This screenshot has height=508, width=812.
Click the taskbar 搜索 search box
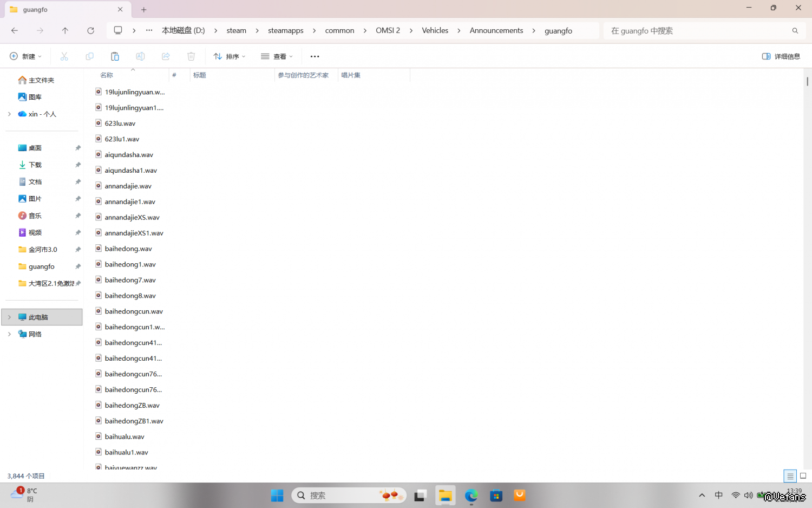click(349, 496)
